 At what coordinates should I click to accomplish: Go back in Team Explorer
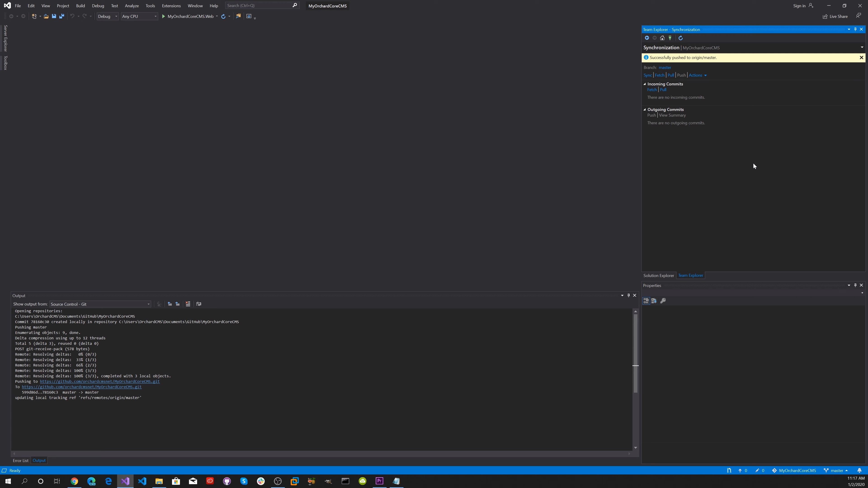tap(647, 38)
